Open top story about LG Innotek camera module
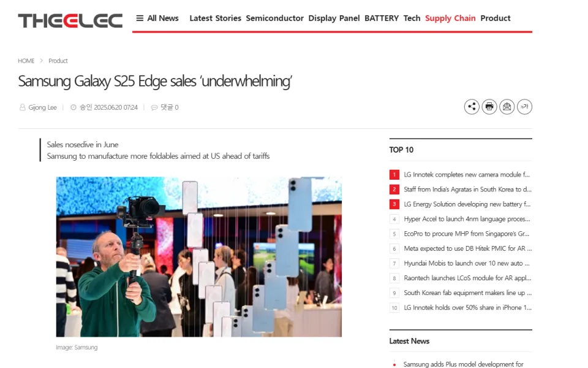This screenshot has height=368, width=588. coord(467,175)
